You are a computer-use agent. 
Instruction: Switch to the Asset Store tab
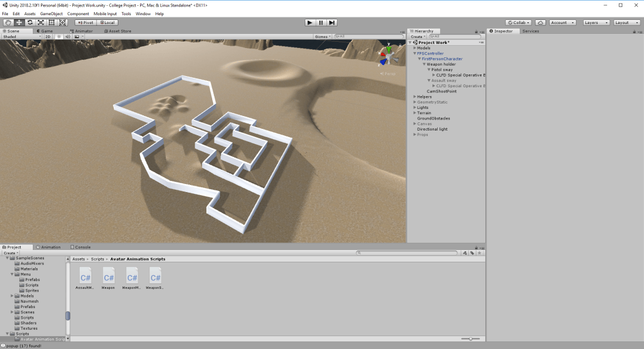click(x=118, y=31)
